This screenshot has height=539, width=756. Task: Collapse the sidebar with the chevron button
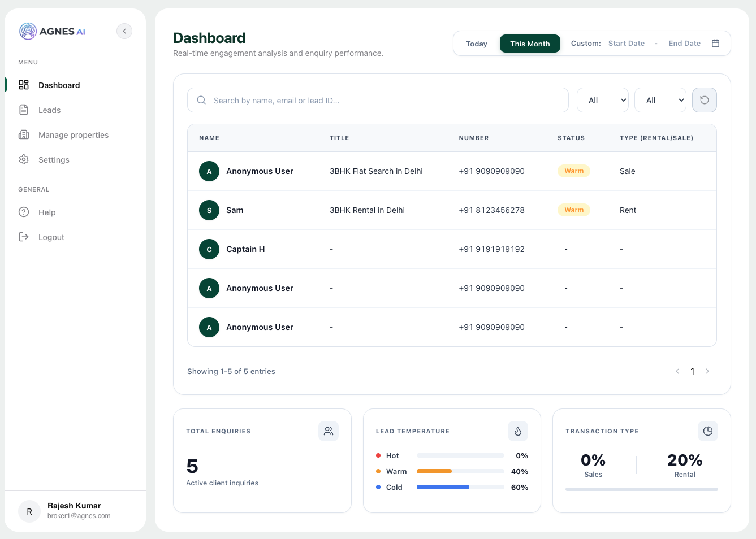pyautogui.click(x=124, y=31)
